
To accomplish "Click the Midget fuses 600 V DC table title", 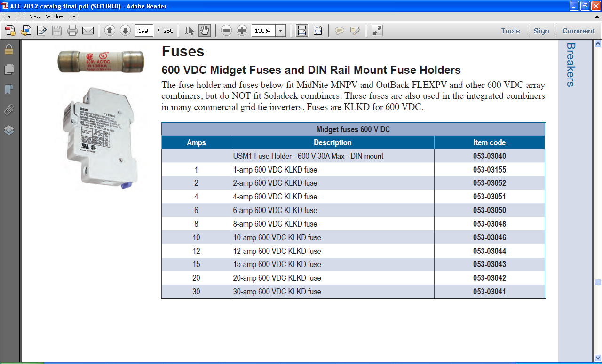I will [353, 129].
